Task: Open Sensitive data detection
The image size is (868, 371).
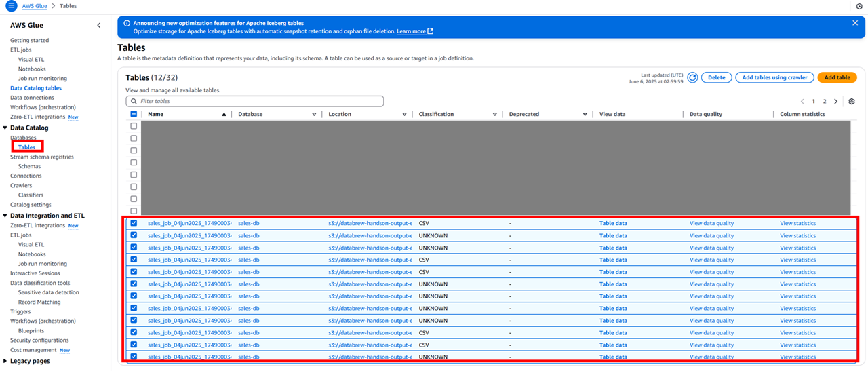Action: 48,292
